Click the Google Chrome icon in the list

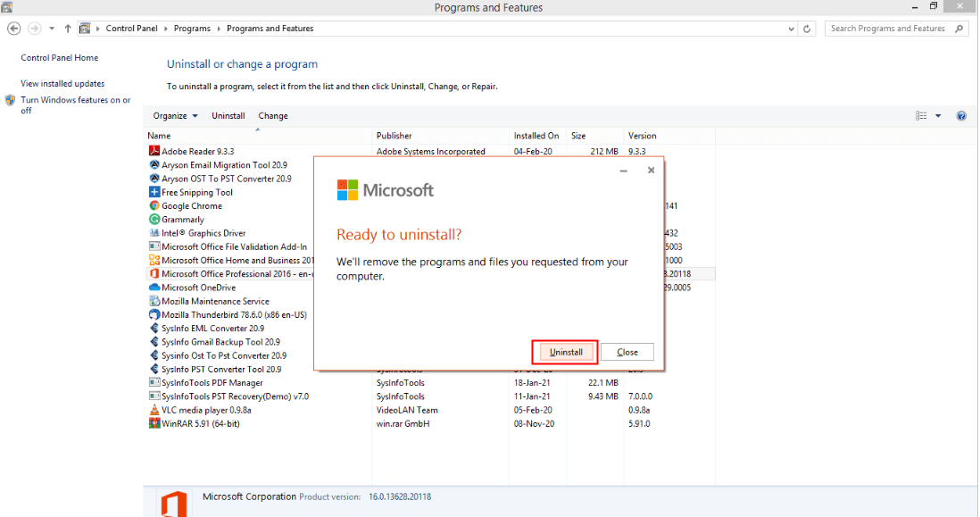(154, 205)
